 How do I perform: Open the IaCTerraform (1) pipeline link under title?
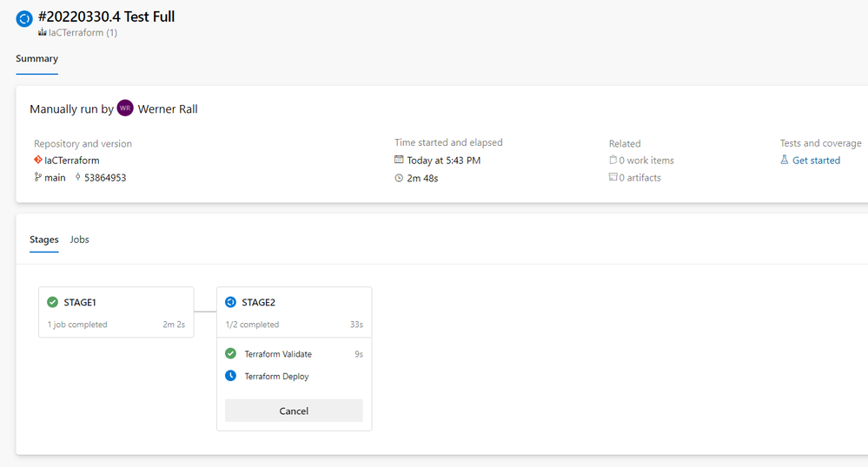pyautogui.click(x=83, y=33)
